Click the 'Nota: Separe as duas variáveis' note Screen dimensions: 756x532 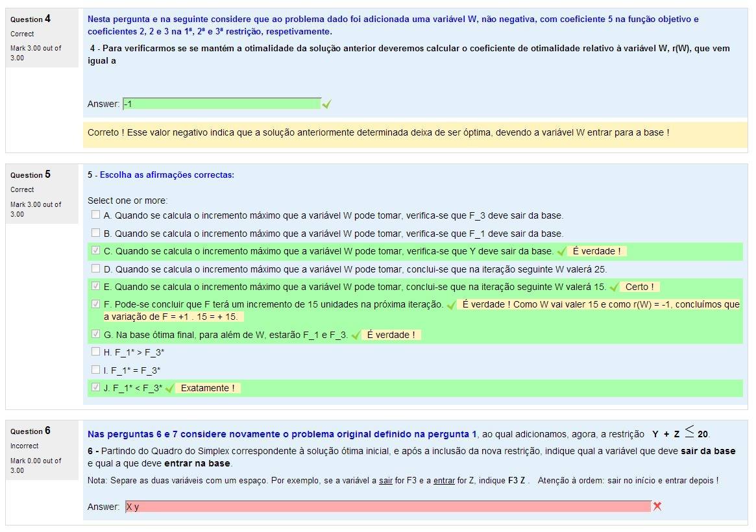tap(403, 481)
